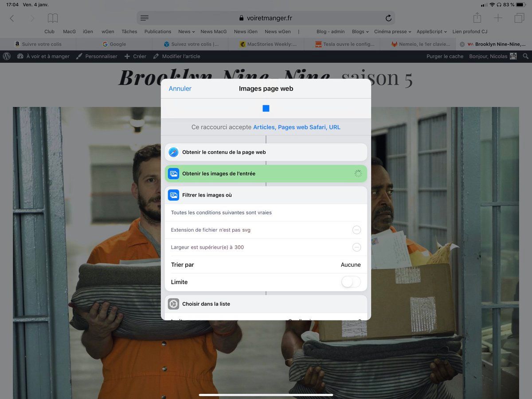Viewport: 532px width, 399px height.
Task: Click Safari back arrow
Action: (12, 18)
